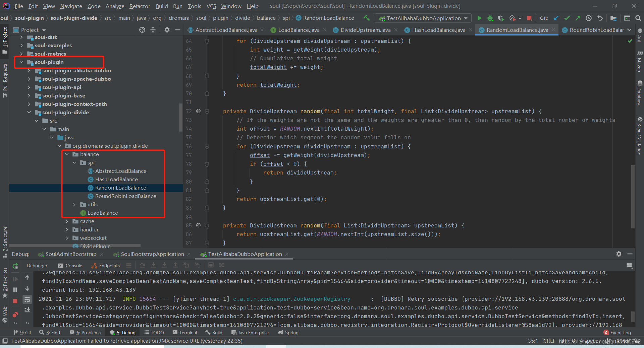Open Project panel settings gear

click(x=167, y=30)
